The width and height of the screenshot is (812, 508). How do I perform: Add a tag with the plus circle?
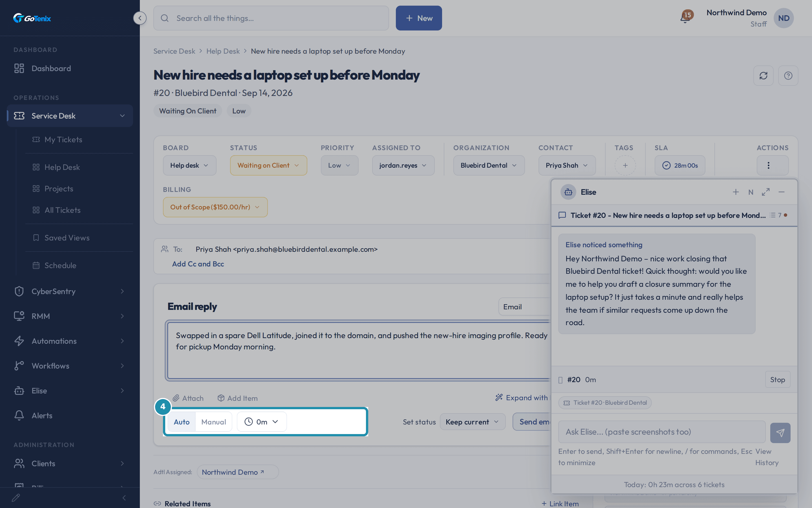625,165
